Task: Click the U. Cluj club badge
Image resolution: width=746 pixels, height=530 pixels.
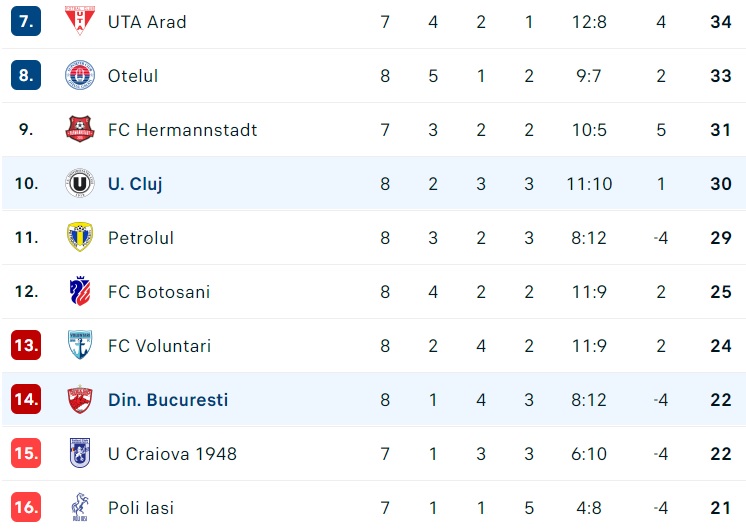Action: (80, 184)
